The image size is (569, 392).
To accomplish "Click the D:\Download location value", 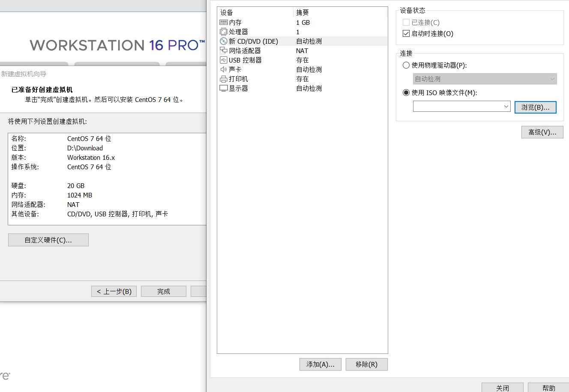I will click(x=85, y=148).
